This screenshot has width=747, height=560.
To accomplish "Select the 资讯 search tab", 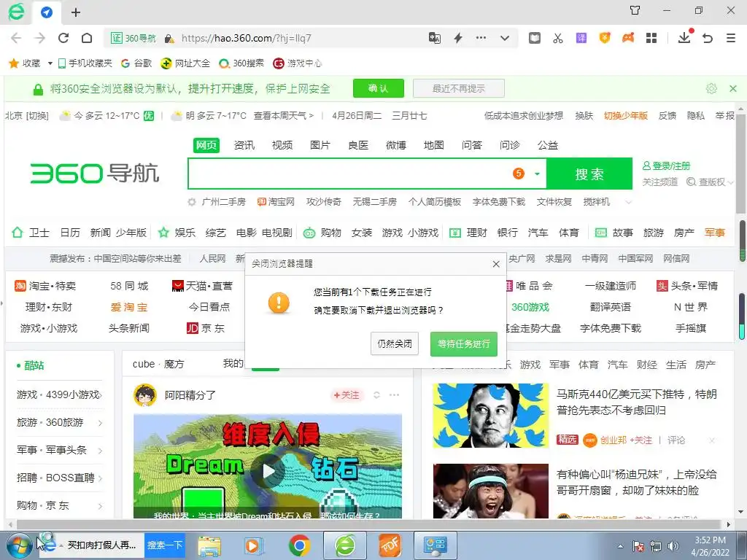I will [244, 145].
